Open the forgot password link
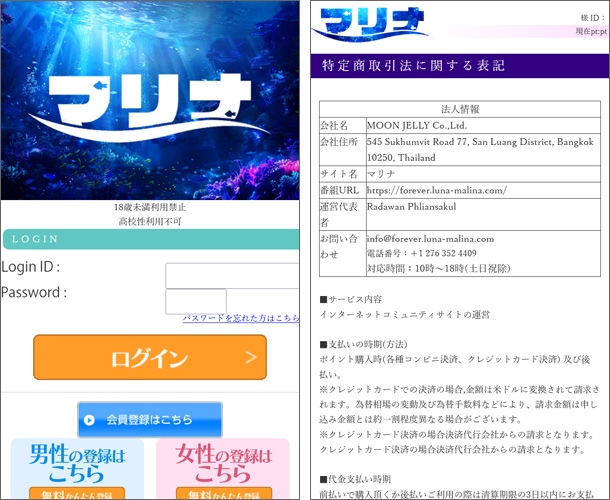610x500 pixels. [240, 318]
